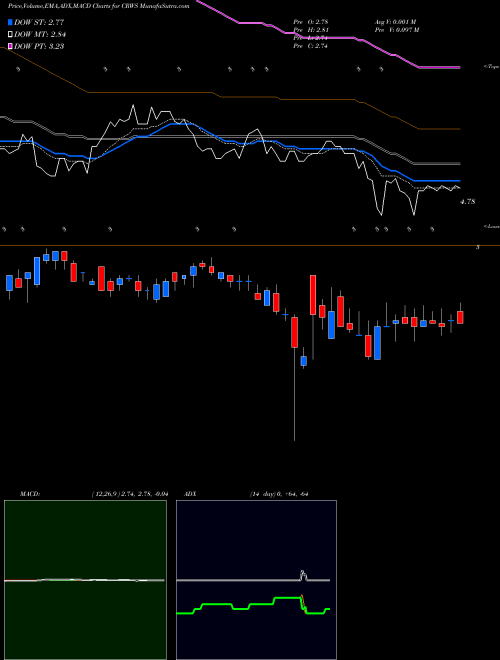Select the 'DOW ST: 2.77' legend text

click(39, 22)
